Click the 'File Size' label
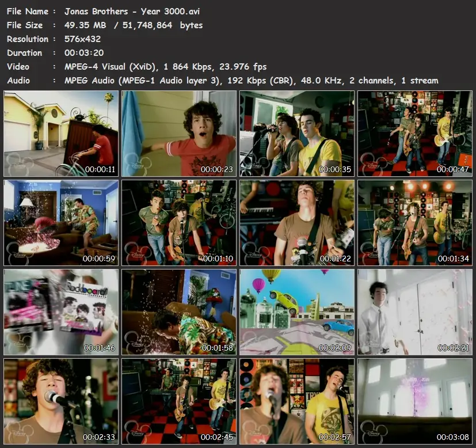The width and height of the screenshot is (476, 448). click(25, 25)
